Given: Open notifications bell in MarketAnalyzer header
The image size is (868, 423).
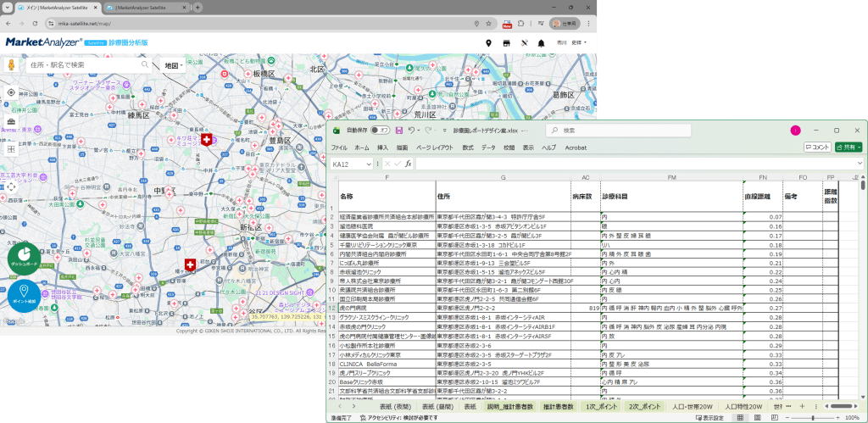Looking at the screenshot, I should [x=542, y=42].
